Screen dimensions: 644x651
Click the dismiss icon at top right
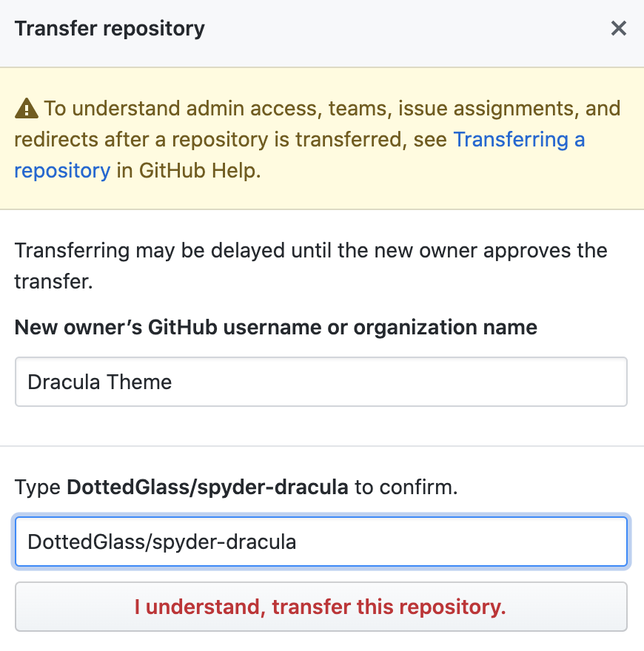[619, 28]
